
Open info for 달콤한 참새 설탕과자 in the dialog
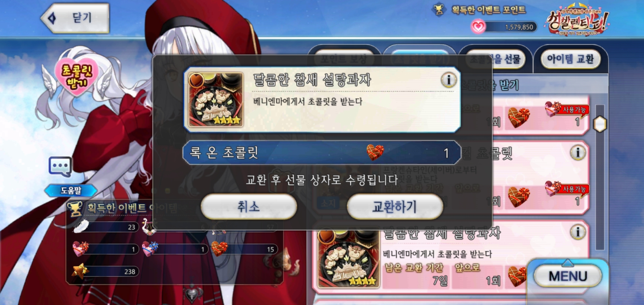click(x=448, y=80)
